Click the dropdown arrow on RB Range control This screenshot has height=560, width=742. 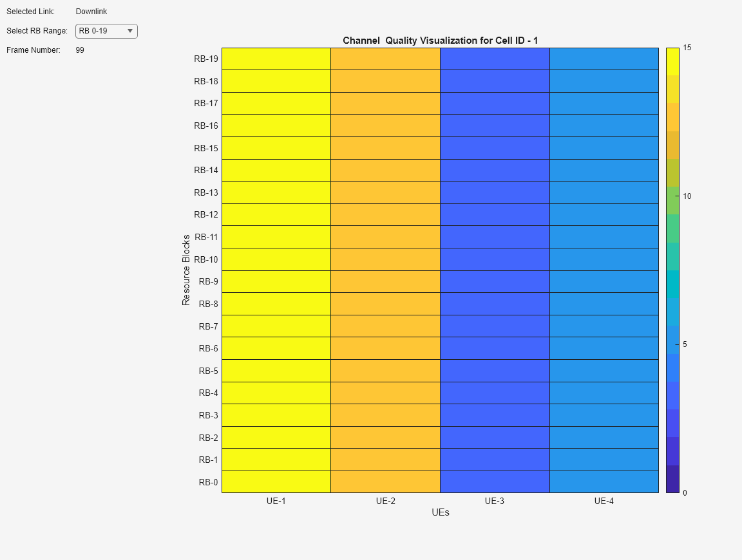[129, 31]
